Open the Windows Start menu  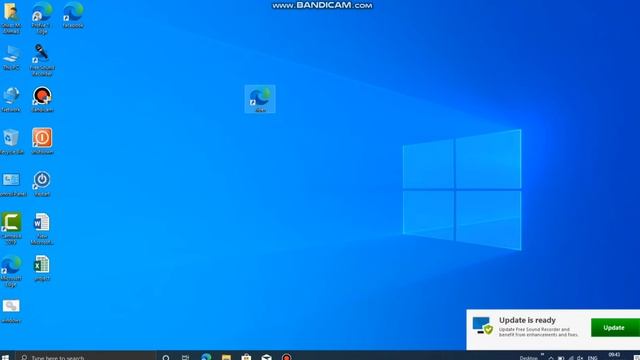tap(5, 357)
